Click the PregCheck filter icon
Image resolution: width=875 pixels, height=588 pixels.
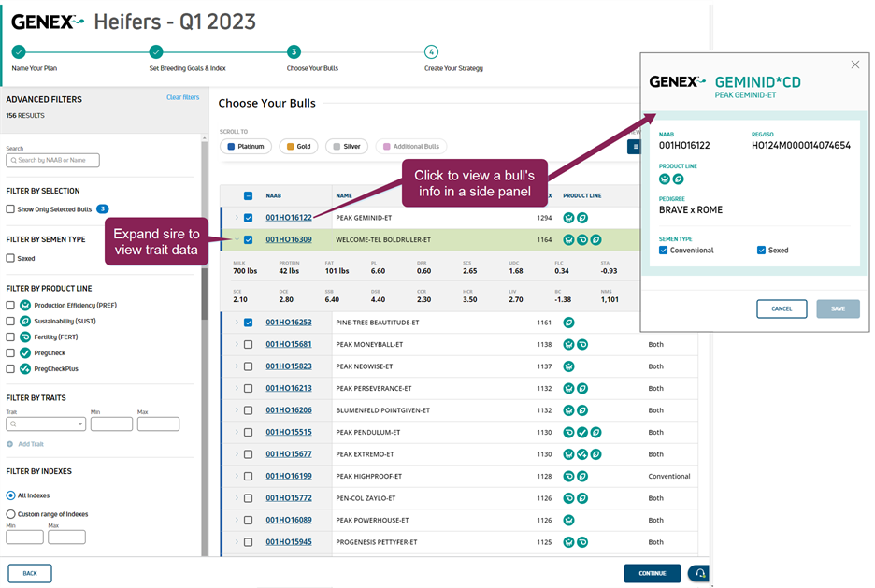coord(25,352)
